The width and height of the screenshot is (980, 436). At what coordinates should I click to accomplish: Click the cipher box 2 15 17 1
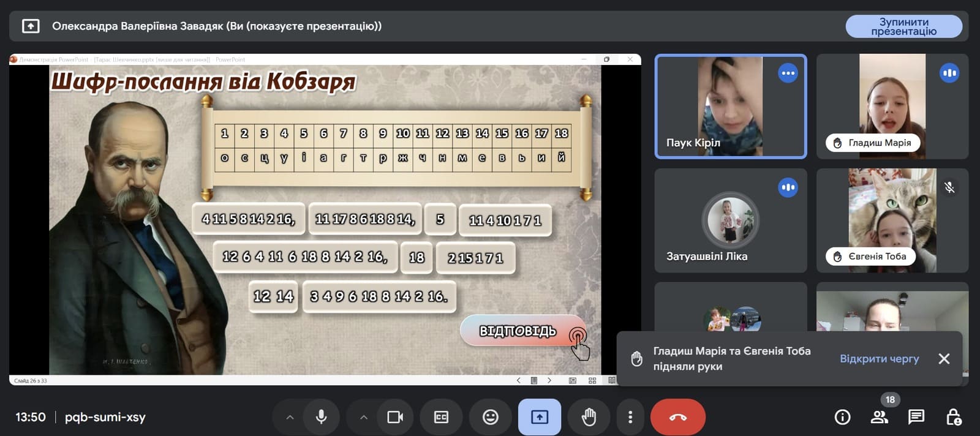(475, 258)
